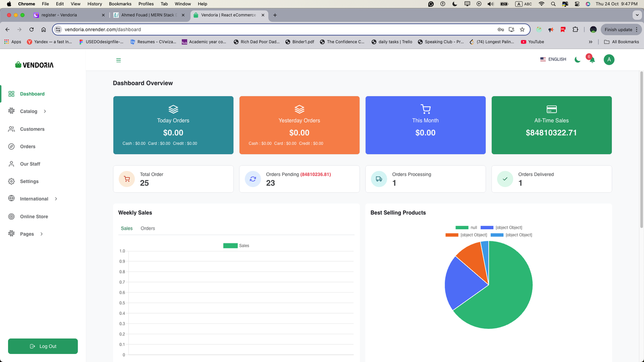Open the All-Time Sales card
Screen dimensions: 644x362
click(551, 125)
